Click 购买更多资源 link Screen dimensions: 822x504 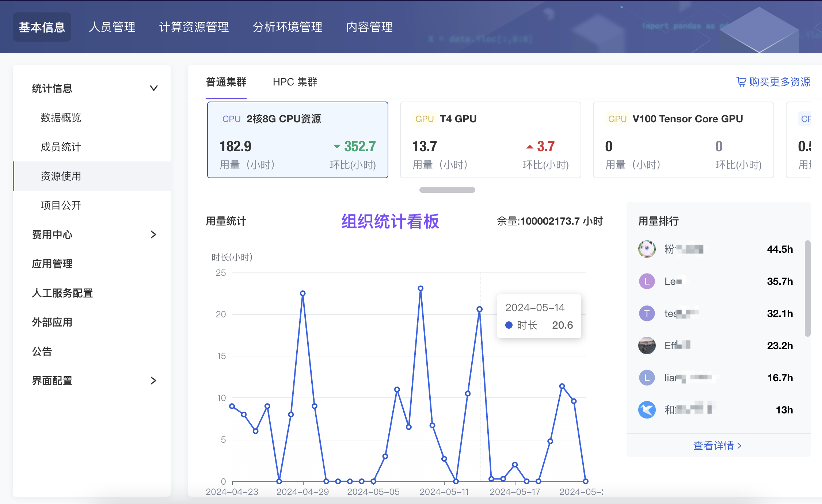779,82
